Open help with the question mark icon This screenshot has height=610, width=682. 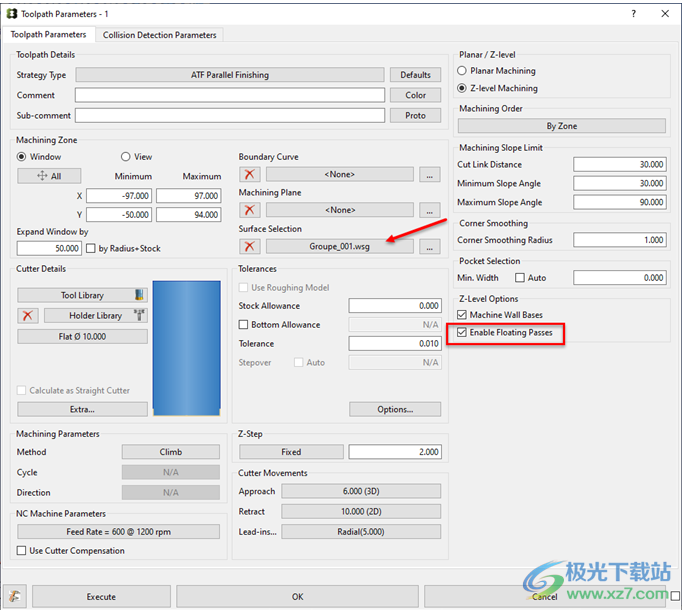634,13
